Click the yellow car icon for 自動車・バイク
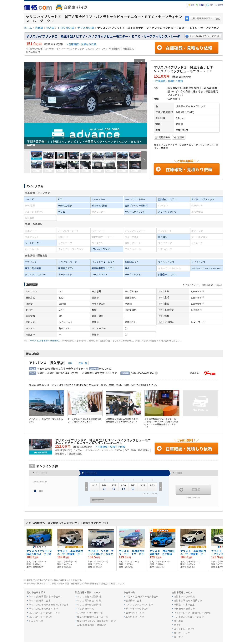Viewport: 247px width, 644px height. pyautogui.click(x=59, y=7)
